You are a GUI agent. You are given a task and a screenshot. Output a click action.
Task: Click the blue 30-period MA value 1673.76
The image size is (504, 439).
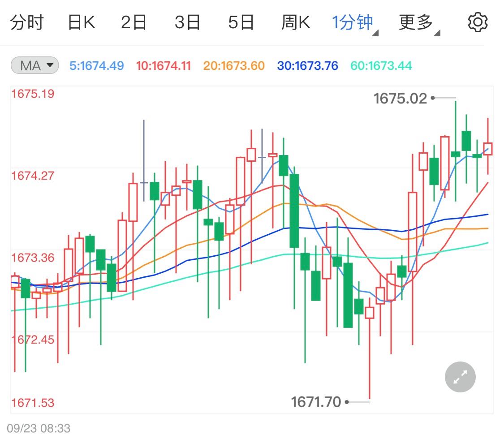(x=307, y=65)
